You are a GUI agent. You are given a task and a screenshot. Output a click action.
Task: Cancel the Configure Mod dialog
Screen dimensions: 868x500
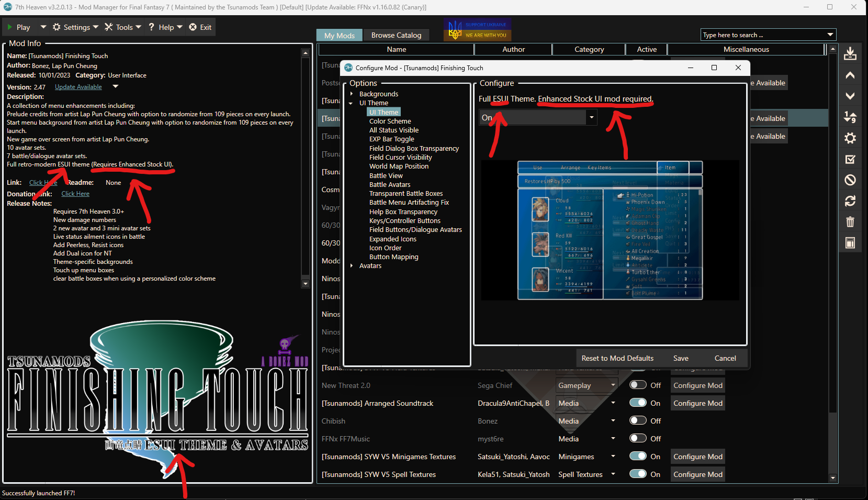(x=725, y=358)
